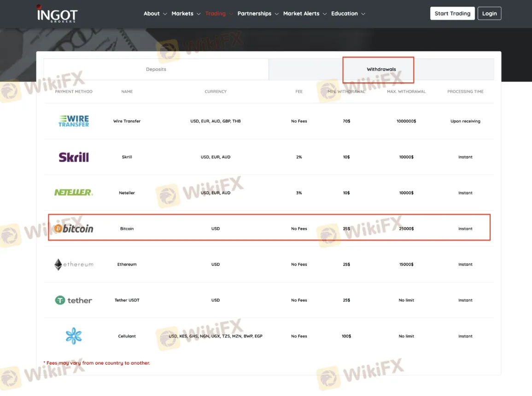Open the Market Alerts nav link
532x396 pixels.
[301, 13]
